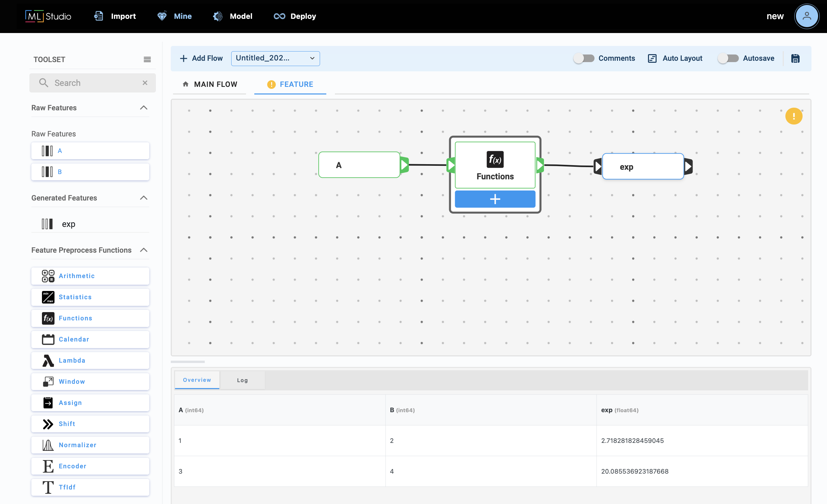This screenshot has height=504, width=827.
Task: Select the Calendar function icon
Action: pos(48,339)
